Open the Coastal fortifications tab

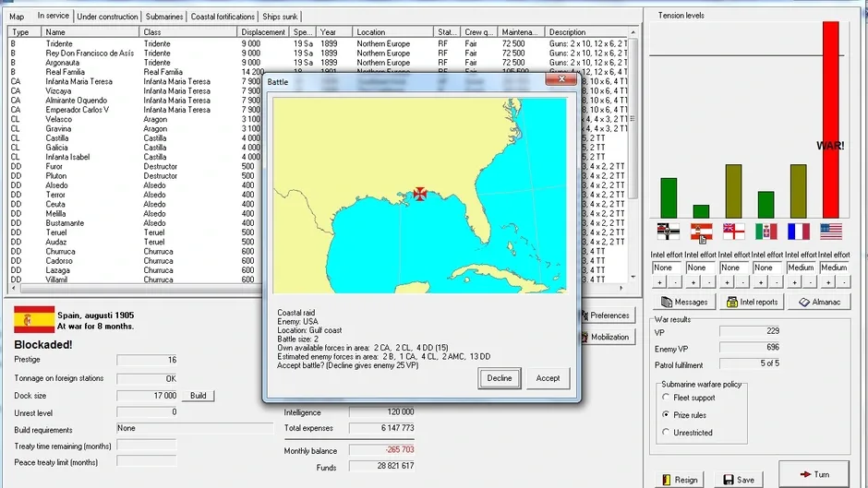tap(223, 17)
